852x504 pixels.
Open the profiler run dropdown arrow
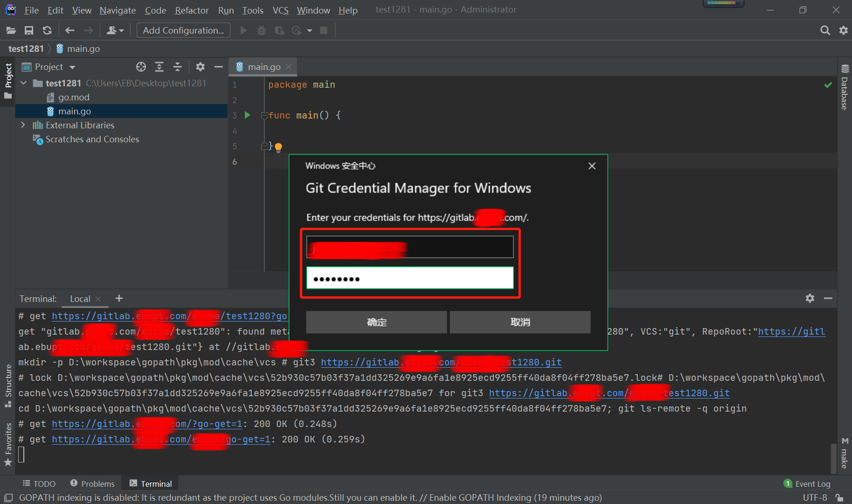coord(309,31)
